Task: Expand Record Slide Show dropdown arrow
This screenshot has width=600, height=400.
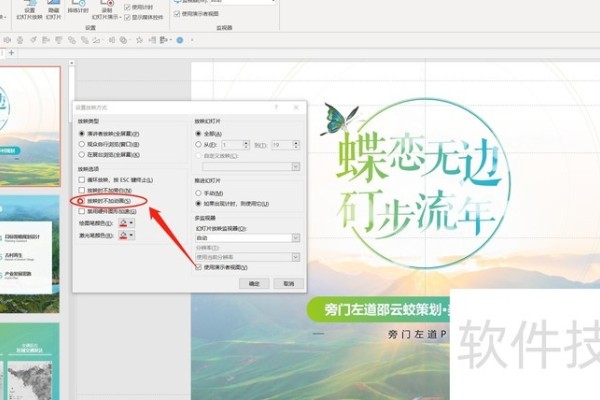Action: tap(120, 17)
